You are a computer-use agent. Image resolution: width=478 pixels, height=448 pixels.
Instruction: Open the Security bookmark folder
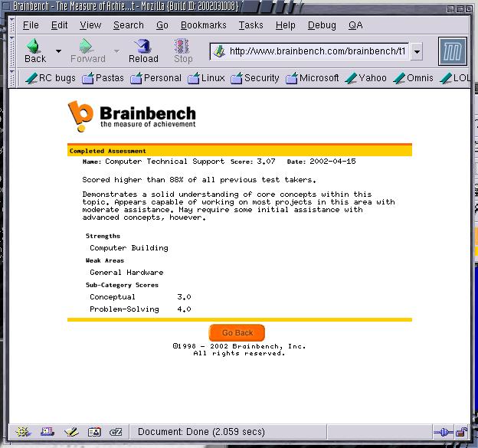click(x=255, y=78)
